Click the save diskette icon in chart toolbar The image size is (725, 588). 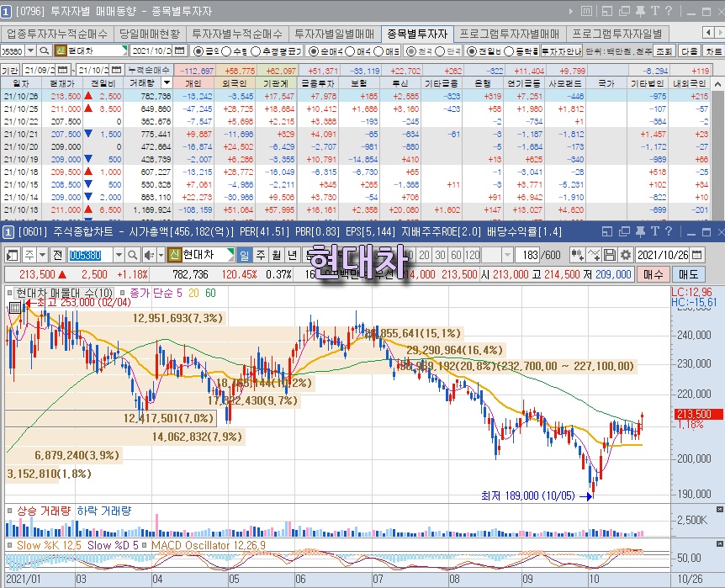click(610, 255)
